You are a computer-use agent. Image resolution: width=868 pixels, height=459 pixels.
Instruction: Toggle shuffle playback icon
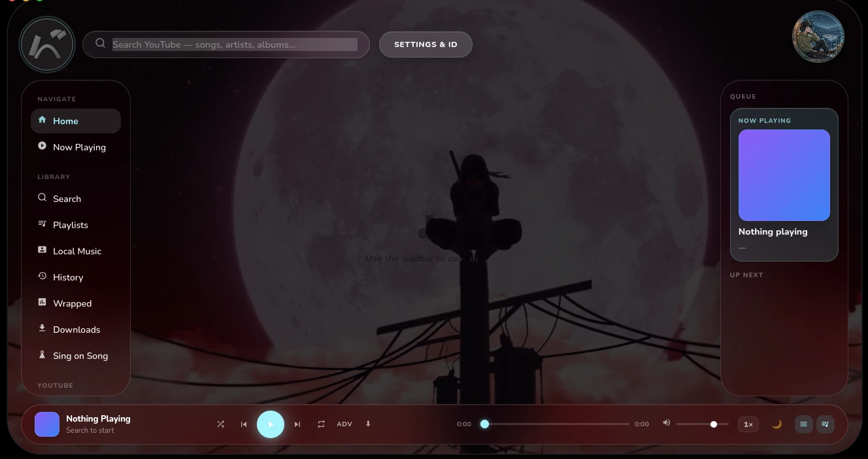coord(221,424)
